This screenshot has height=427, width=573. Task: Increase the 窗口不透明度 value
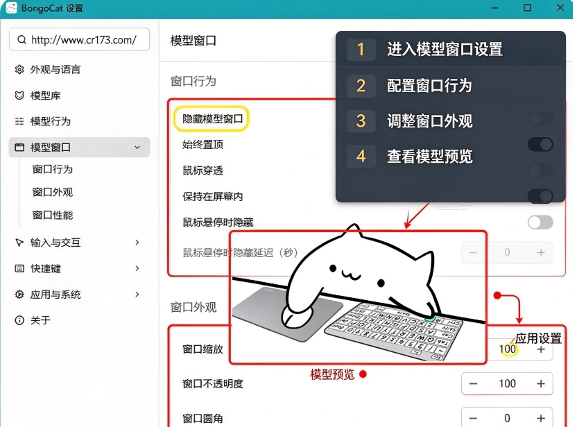pyautogui.click(x=541, y=383)
